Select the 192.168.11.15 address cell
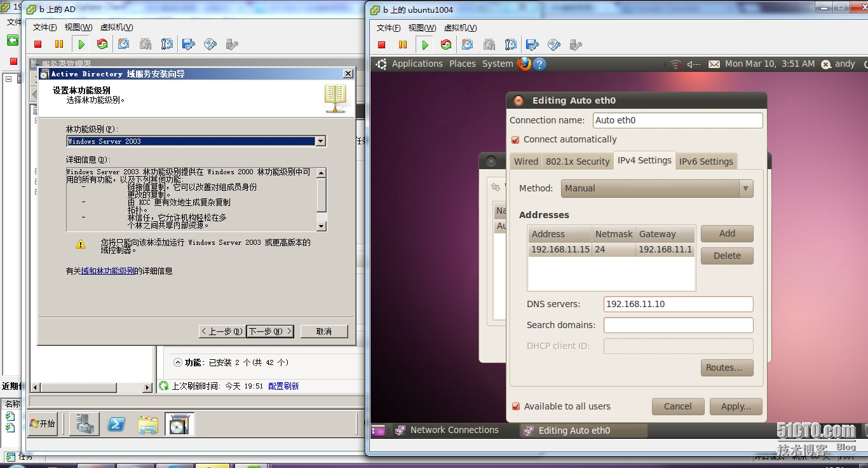Viewport: 868px width, 468px height. (x=560, y=249)
